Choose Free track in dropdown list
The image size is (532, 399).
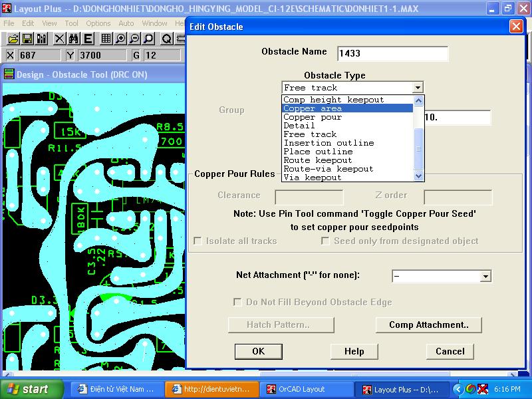pyautogui.click(x=347, y=134)
